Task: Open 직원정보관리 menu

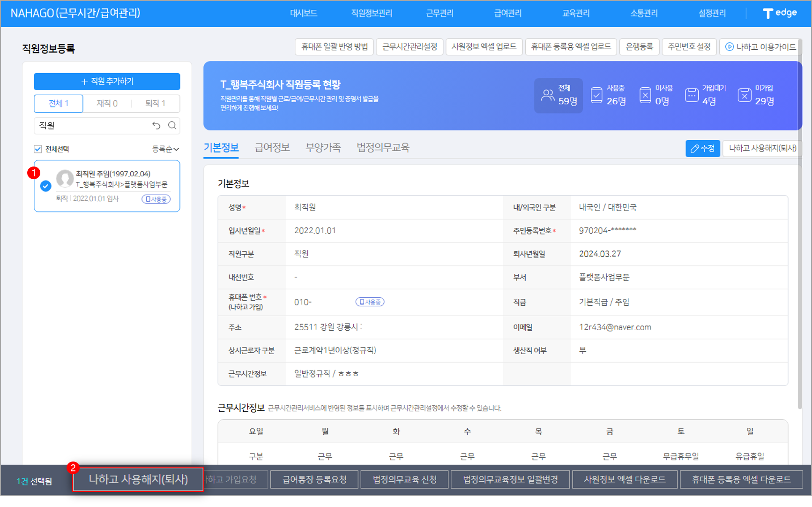Action: click(x=372, y=13)
